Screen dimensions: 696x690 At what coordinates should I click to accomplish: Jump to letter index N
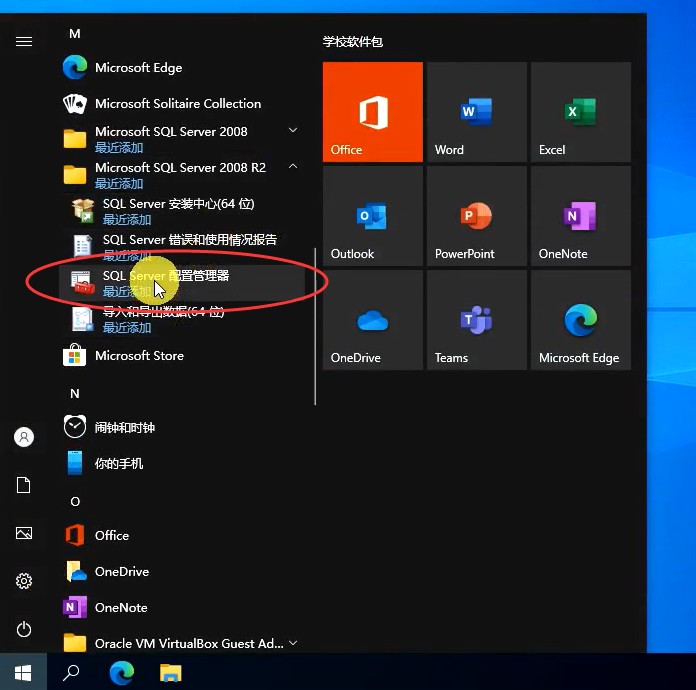pos(75,394)
